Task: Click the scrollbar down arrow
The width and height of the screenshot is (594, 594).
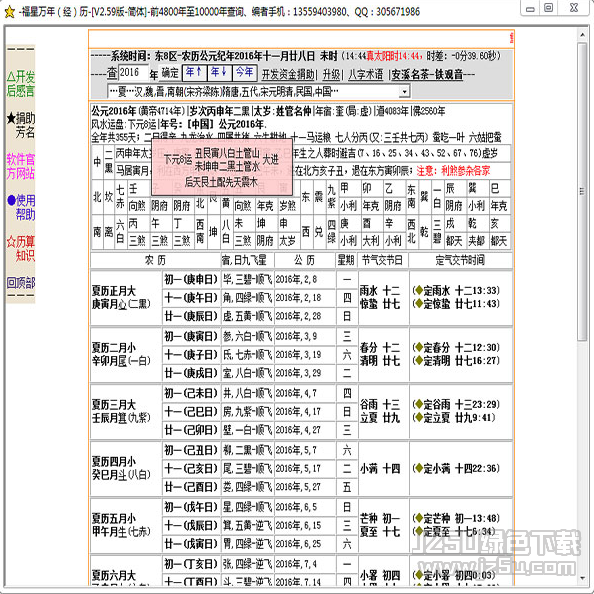Action: [x=582, y=578]
